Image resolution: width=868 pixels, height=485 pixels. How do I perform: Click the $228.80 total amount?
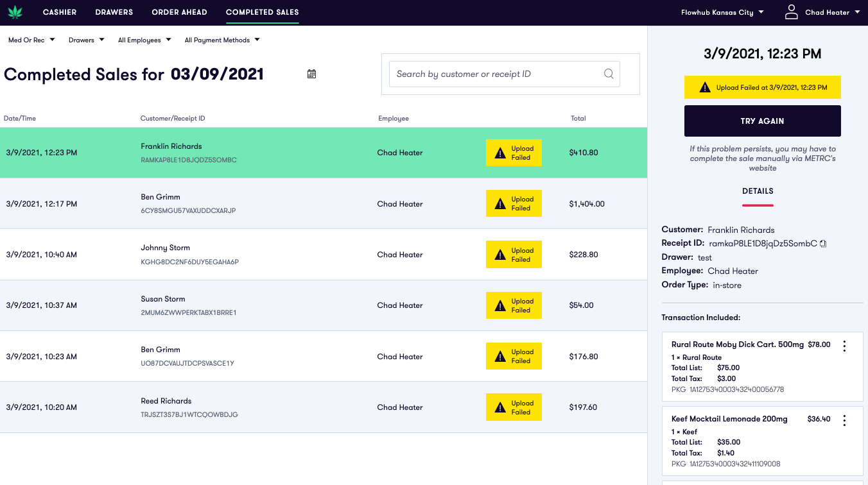point(584,255)
